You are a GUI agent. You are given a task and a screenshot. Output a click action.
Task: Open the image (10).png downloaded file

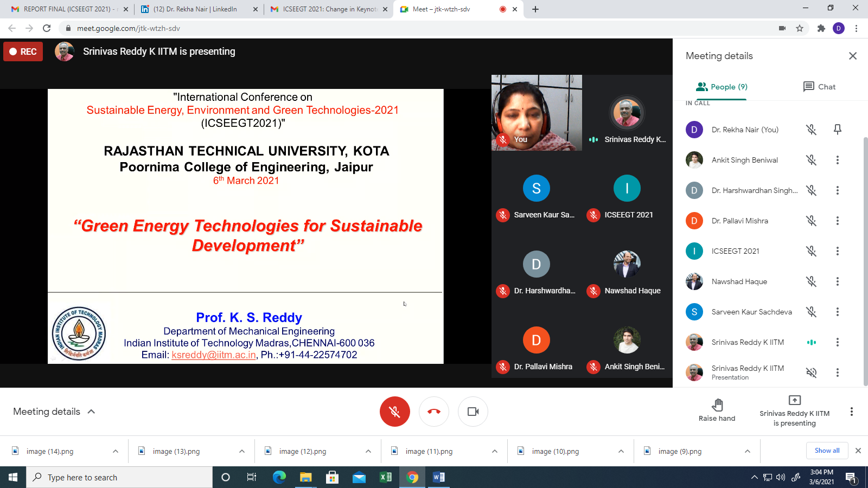click(556, 451)
